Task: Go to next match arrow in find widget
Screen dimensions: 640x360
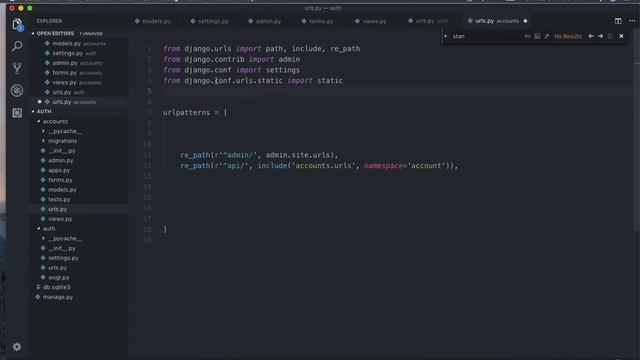Action: point(600,36)
